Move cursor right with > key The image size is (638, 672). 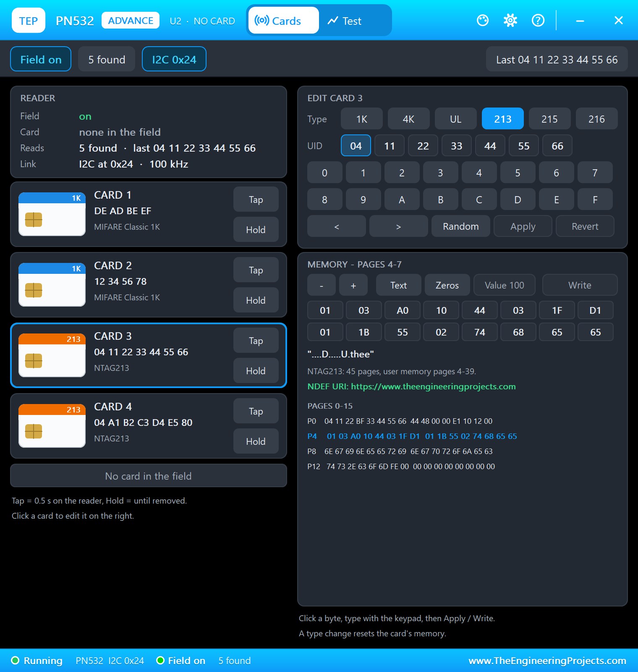(399, 226)
